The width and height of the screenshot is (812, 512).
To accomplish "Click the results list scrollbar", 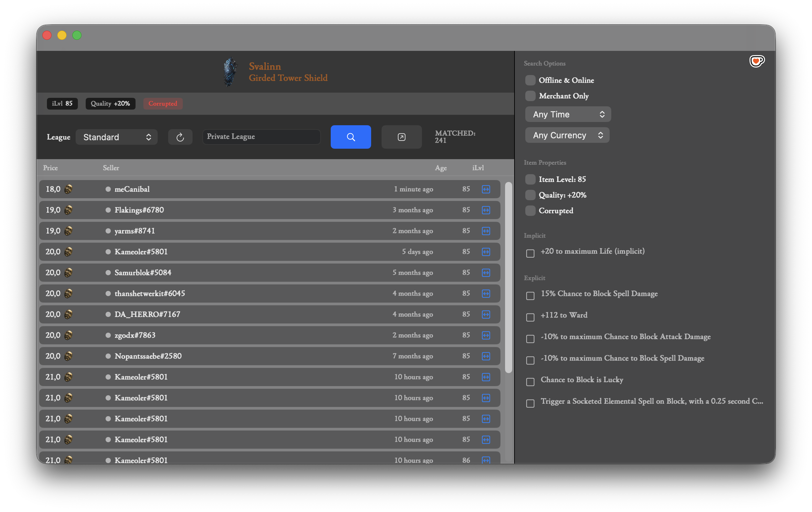I will [x=509, y=278].
